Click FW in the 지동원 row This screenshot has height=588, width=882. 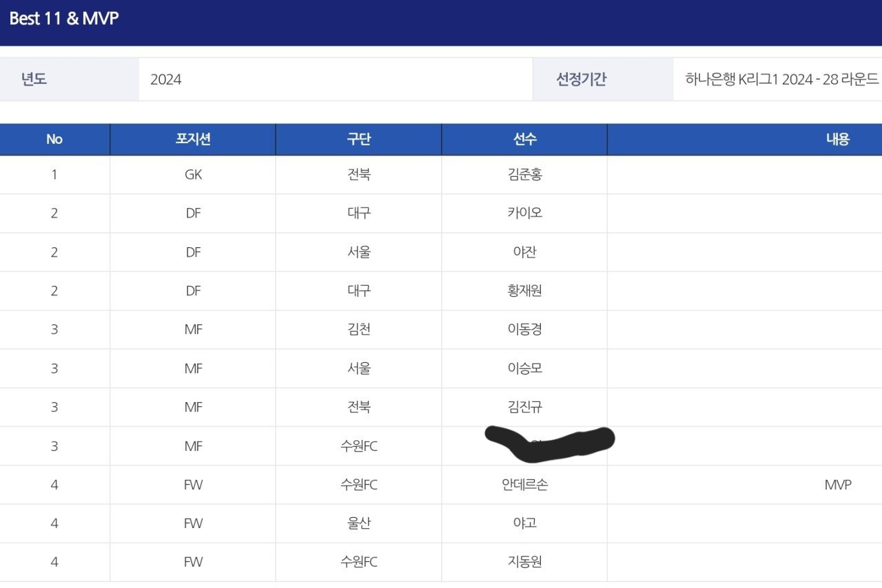193,562
